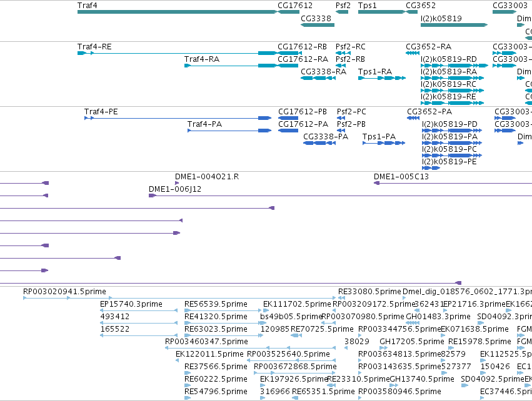Select the Tps1 gene label
This screenshot has width=532, height=401.
point(367,6)
